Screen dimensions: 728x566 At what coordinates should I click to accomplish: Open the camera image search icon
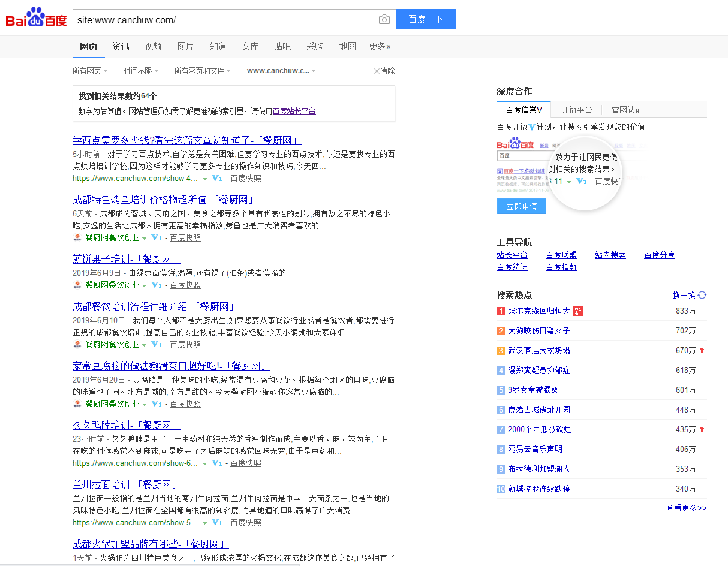(x=384, y=19)
